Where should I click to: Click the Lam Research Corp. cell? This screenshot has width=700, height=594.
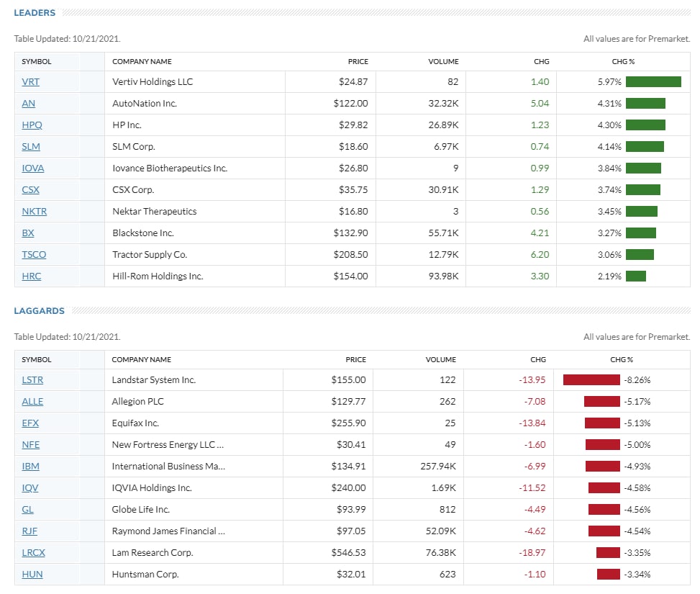153,552
